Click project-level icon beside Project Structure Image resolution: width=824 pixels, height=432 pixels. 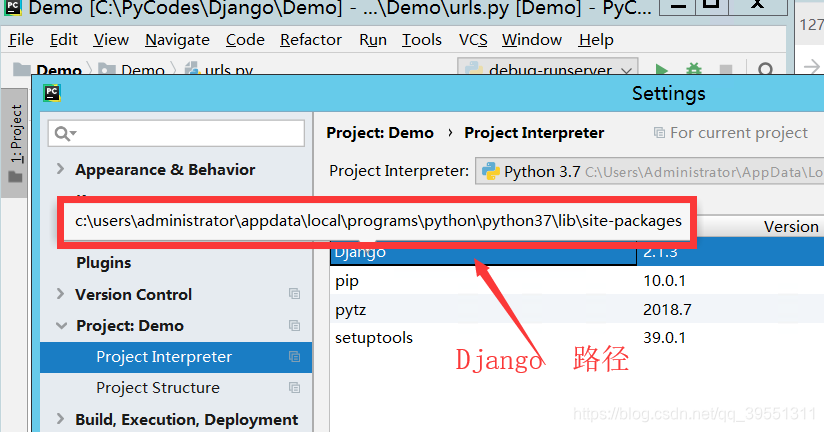294,388
